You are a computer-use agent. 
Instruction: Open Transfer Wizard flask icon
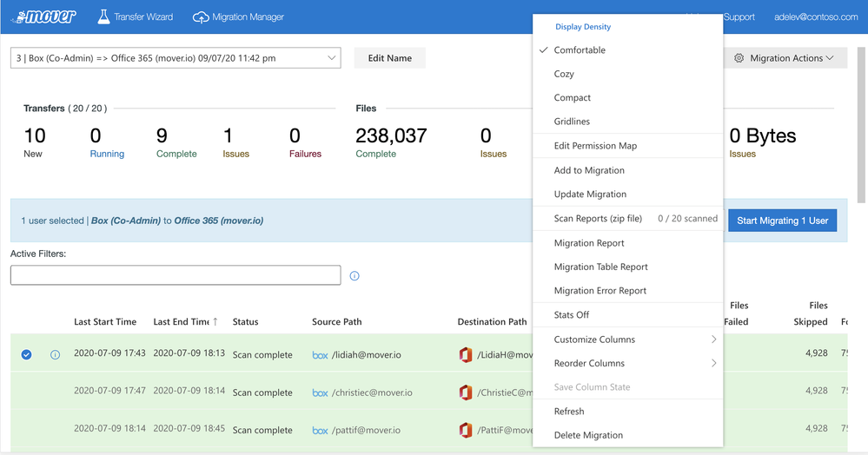[x=103, y=16]
